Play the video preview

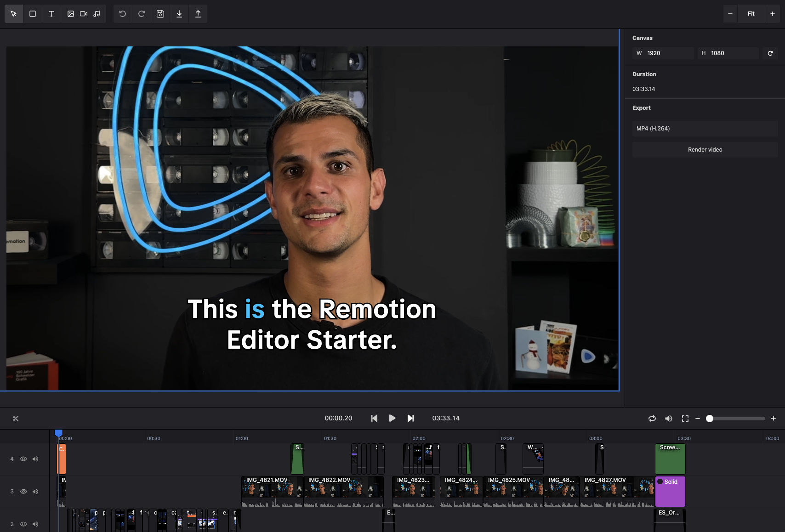click(392, 418)
